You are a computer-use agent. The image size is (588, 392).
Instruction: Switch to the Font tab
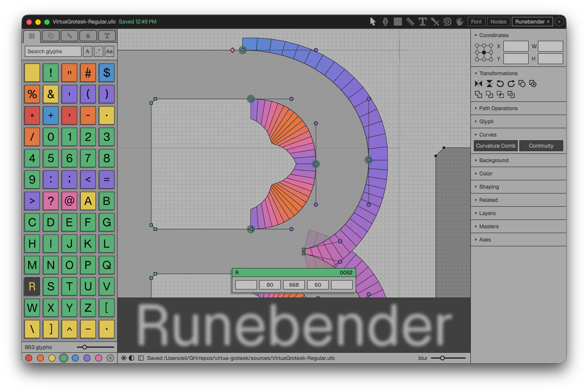click(476, 22)
